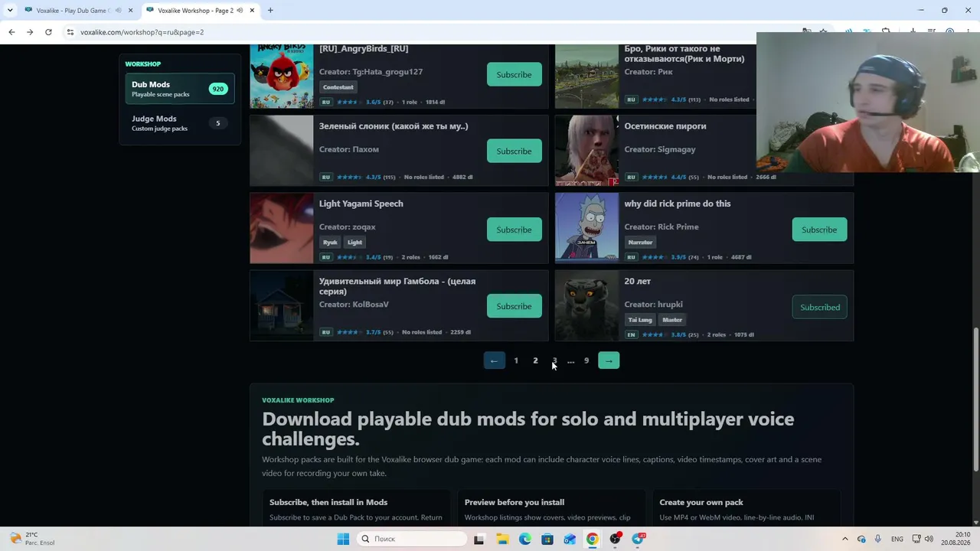Go to next page with right arrow
This screenshot has width=980, height=551.
(x=609, y=360)
